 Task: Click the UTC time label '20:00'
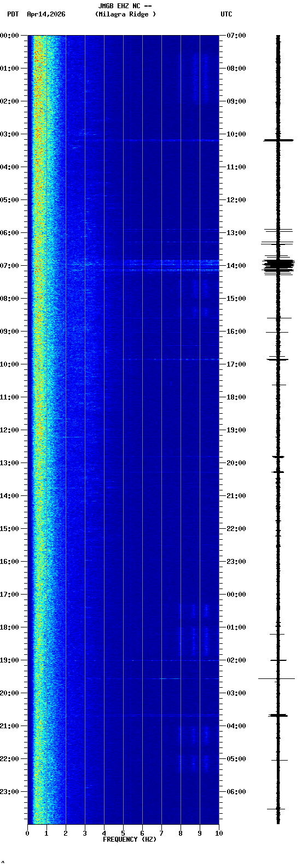point(236,463)
